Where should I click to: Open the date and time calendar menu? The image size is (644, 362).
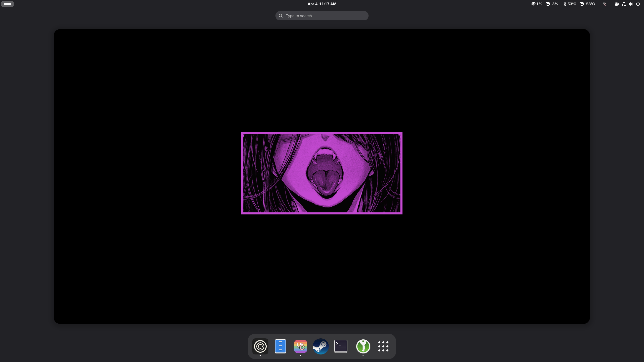point(322,4)
